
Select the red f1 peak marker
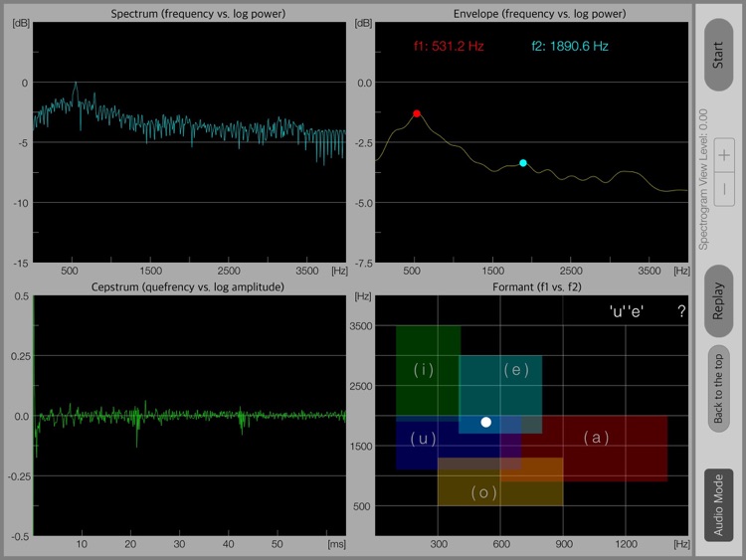click(x=417, y=113)
